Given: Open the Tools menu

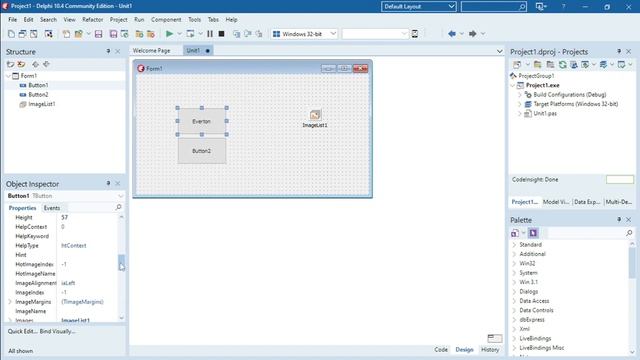Looking at the screenshot, I should click(x=195, y=20).
